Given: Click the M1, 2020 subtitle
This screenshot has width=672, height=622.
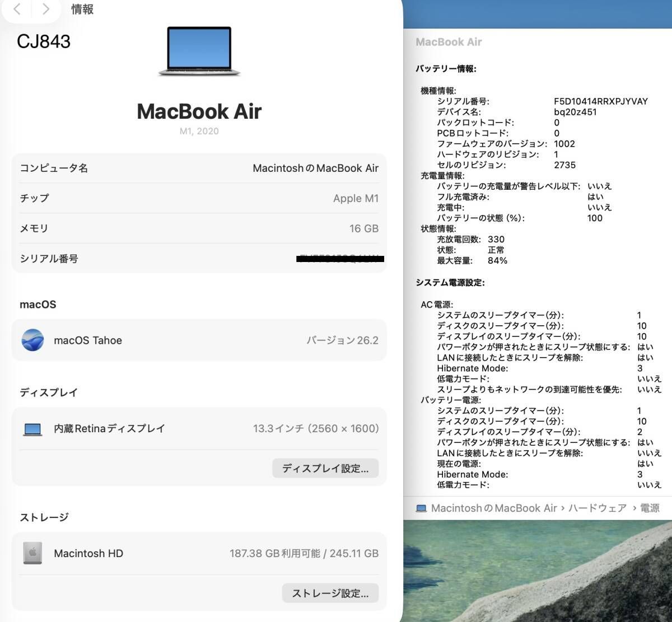Looking at the screenshot, I should click(199, 131).
